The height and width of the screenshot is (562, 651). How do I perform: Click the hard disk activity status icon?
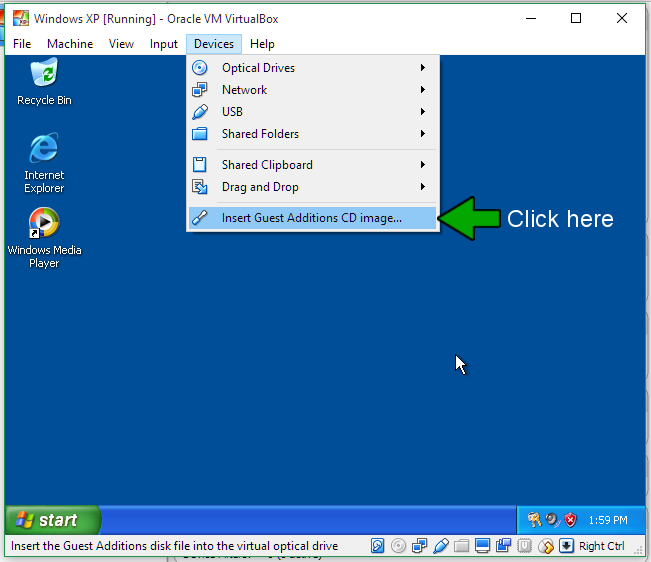[377, 546]
